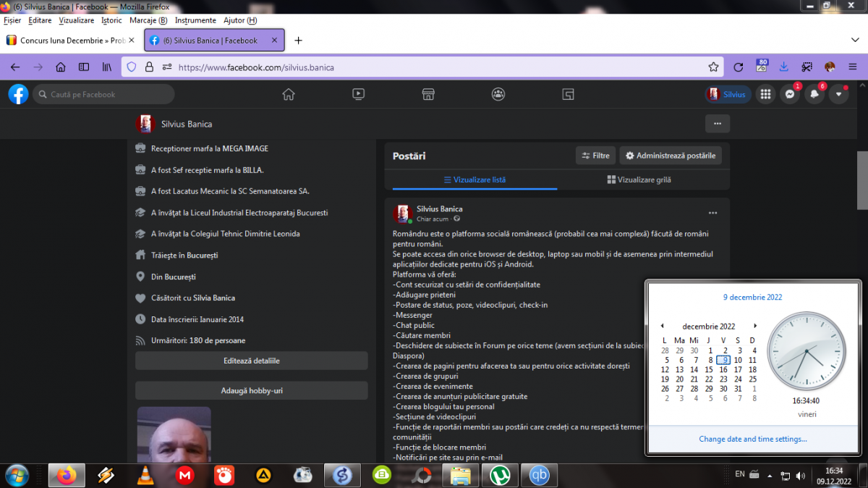This screenshot has width=868, height=488.
Task: Open Change date and time settings link
Action: [753, 439]
